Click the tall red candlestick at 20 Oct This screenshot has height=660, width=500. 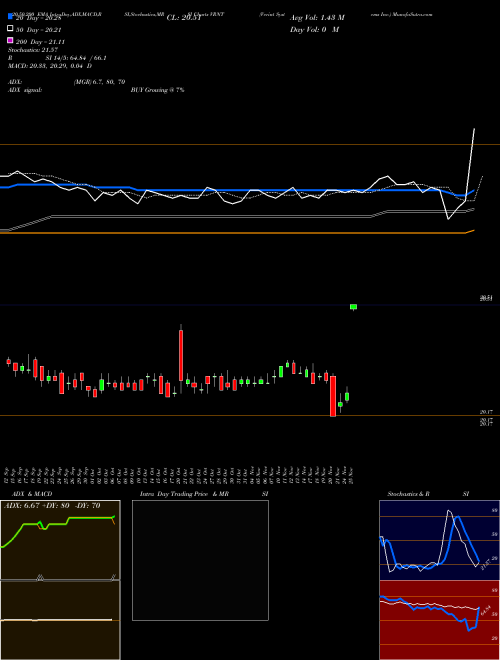click(x=181, y=358)
